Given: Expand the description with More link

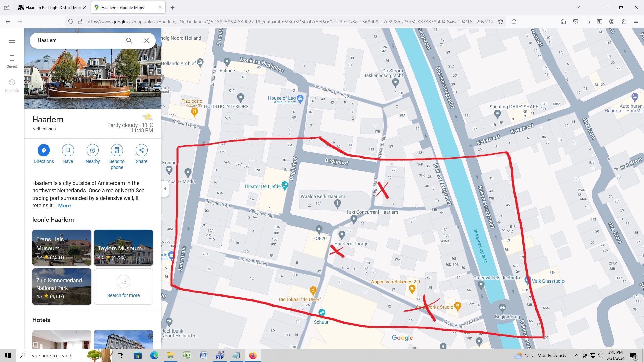Looking at the screenshot, I should (x=64, y=206).
